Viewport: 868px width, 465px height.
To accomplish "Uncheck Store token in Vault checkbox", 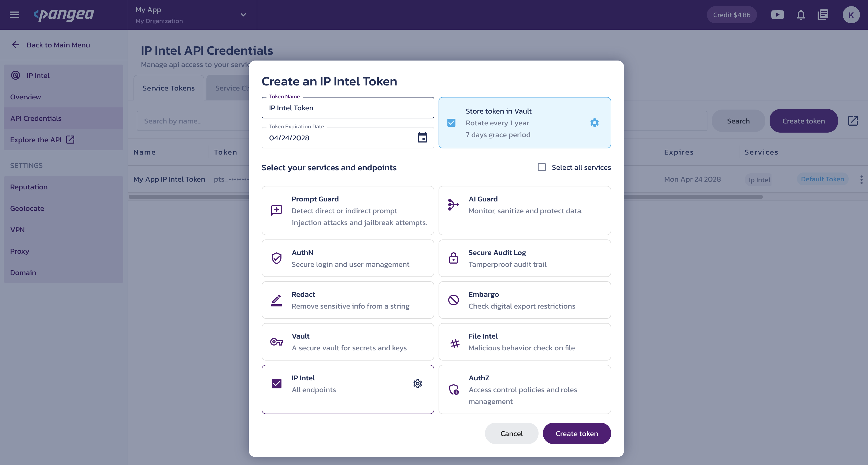I will (x=451, y=123).
